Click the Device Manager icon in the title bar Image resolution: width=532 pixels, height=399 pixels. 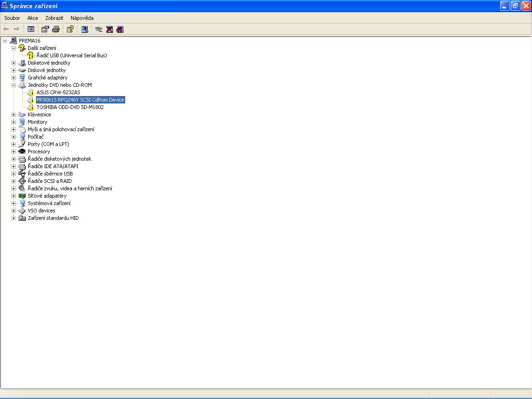[5, 6]
